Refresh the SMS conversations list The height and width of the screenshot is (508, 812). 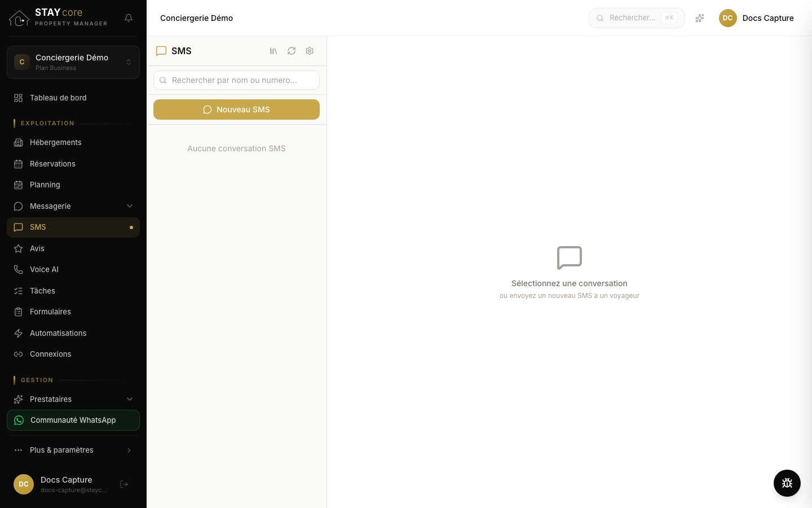point(292,51)
